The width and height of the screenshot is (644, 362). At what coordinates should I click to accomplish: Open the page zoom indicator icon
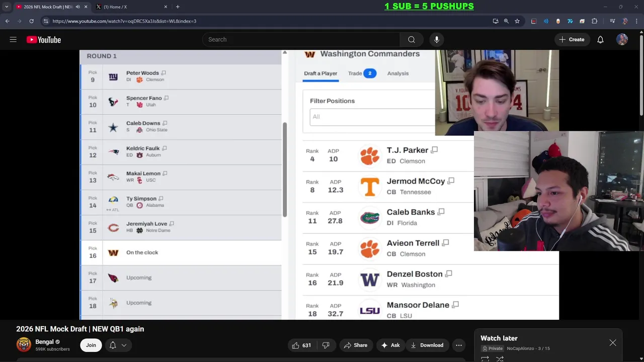point(506,21)
